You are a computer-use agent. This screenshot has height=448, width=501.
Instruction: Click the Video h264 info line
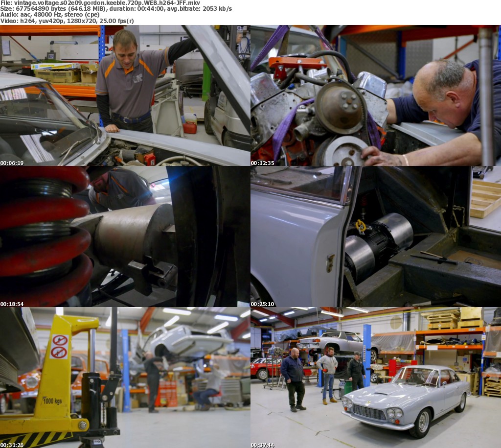pos(67,21)
